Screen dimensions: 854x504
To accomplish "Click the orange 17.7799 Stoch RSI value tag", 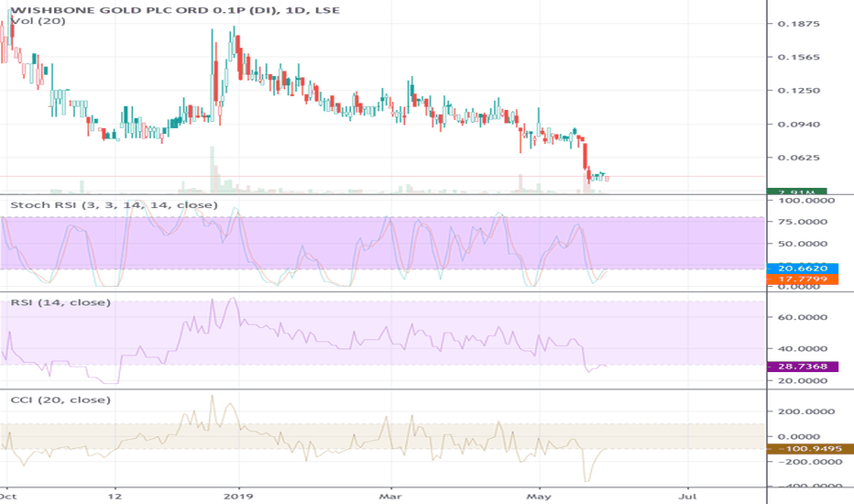I will pyautogui.click(x=803, y=279).
